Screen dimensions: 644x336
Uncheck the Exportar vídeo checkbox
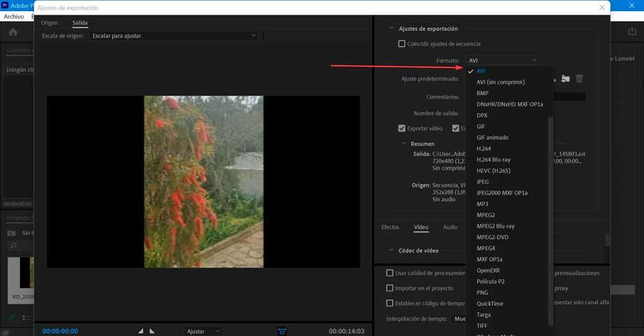coord(402,128)
